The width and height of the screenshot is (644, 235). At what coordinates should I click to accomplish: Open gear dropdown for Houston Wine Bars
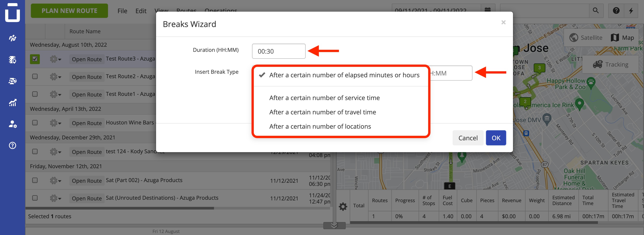[x=55, y=123]
